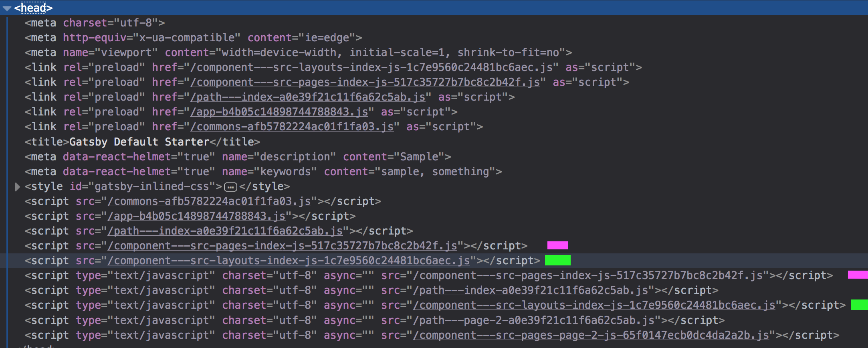This screenshot has width=868, height=348.
Task: Open path---index href in the preload link row
Action: pos(308,97)
